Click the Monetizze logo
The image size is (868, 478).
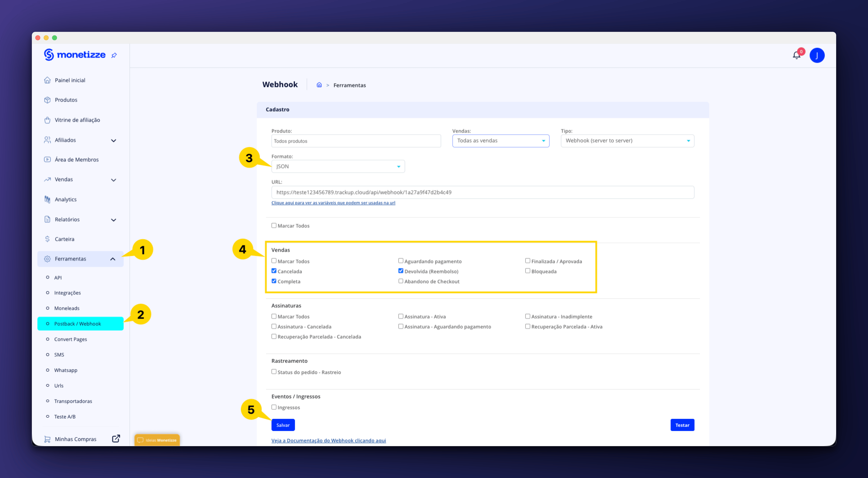pos(75,55)
